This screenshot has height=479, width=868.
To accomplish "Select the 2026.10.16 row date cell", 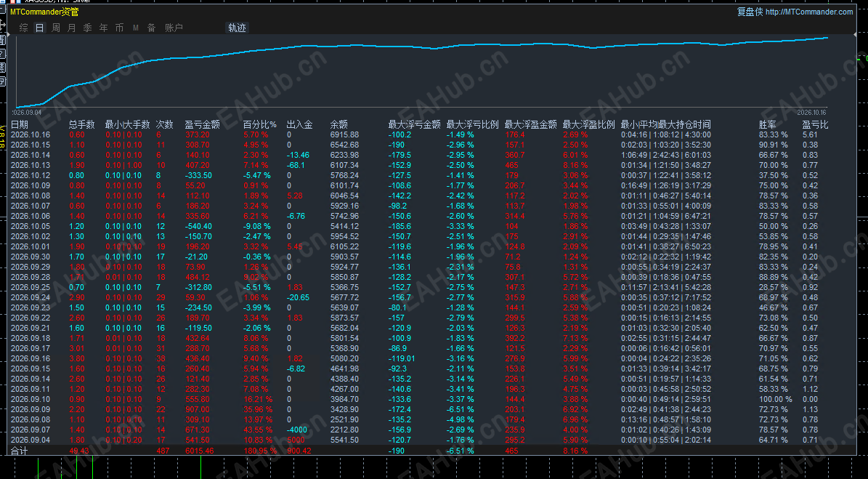I will coord(31,134).
